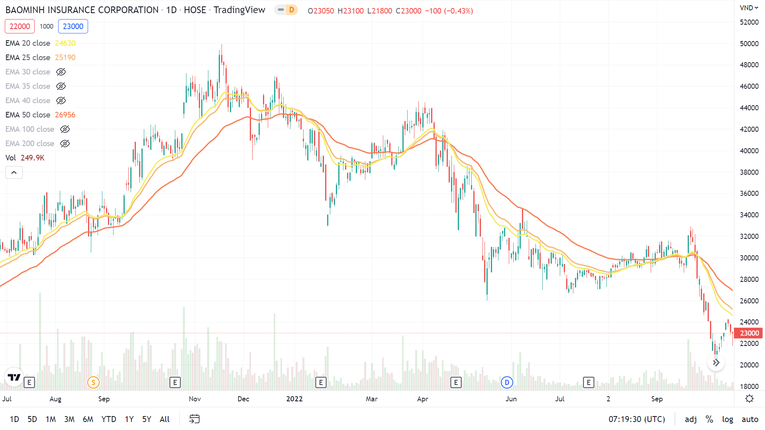Click the Vol 249.9K legend
Viewport: 765px width, 430px height.
(x=25, y=158)
